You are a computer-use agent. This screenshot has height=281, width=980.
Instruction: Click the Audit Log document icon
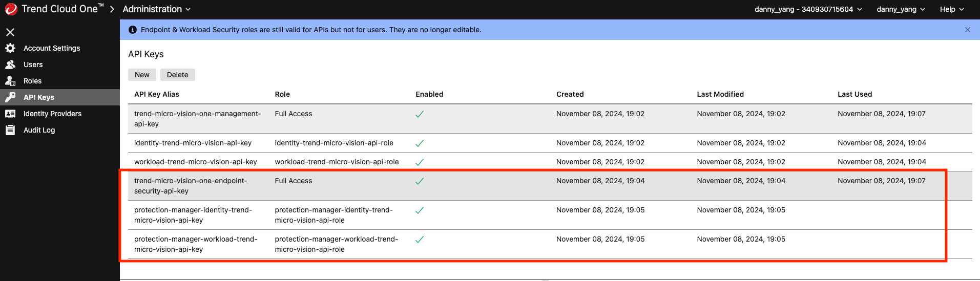10,130
